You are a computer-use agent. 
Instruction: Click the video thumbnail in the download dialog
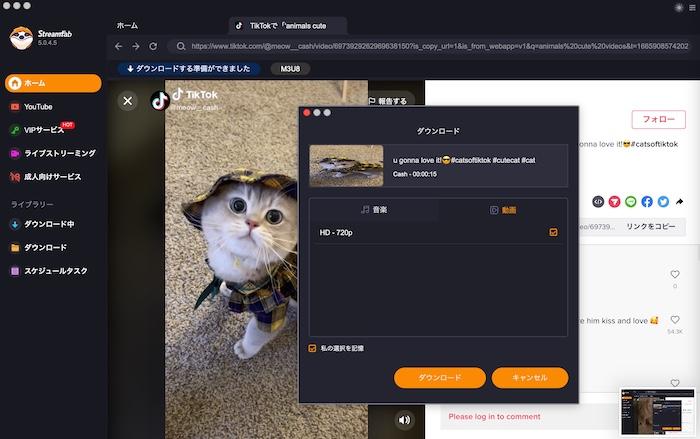346,166
